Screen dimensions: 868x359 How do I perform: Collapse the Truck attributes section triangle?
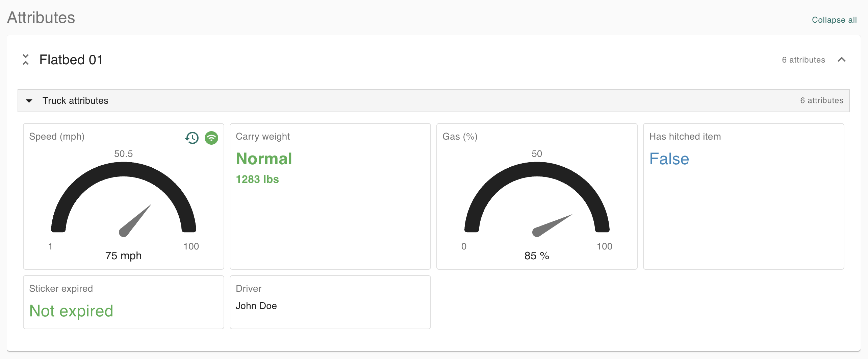point(29,101)
